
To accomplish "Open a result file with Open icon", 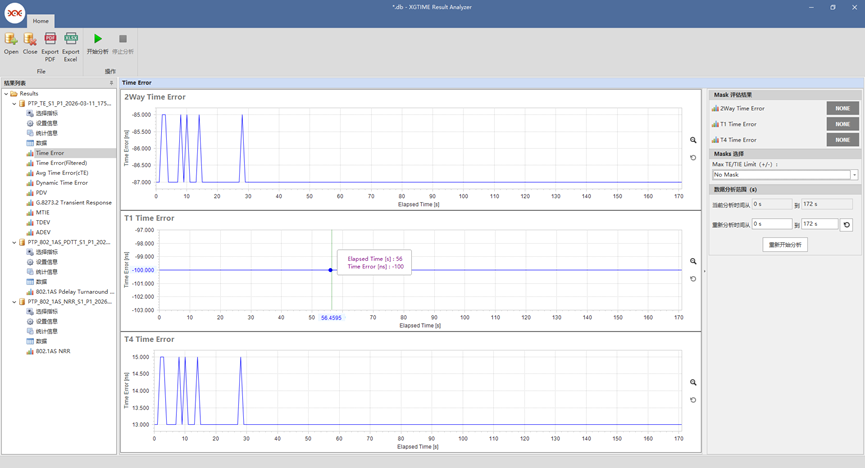I will tap(11, 43).
